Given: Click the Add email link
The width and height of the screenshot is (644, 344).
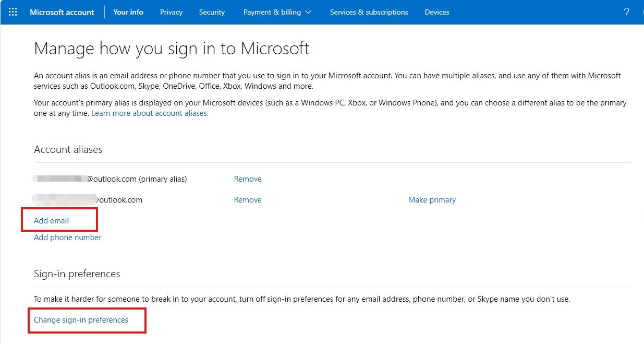Looking at the screenshot, I should tap(52, 221).
